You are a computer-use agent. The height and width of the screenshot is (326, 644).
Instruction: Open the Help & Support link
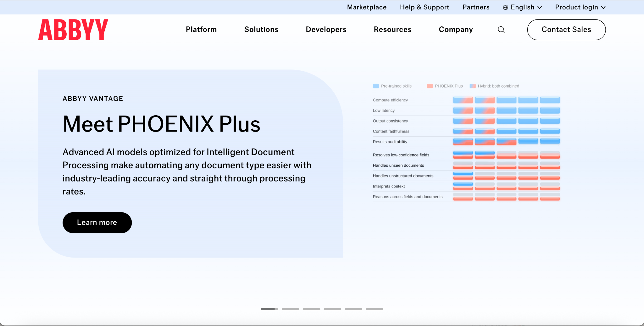425,7
